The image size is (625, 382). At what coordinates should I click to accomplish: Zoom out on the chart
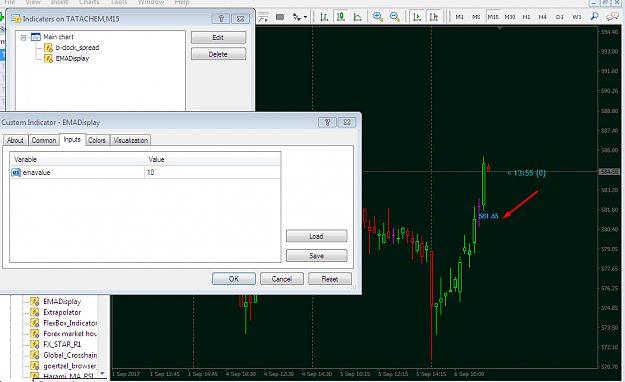pos(395,17)
